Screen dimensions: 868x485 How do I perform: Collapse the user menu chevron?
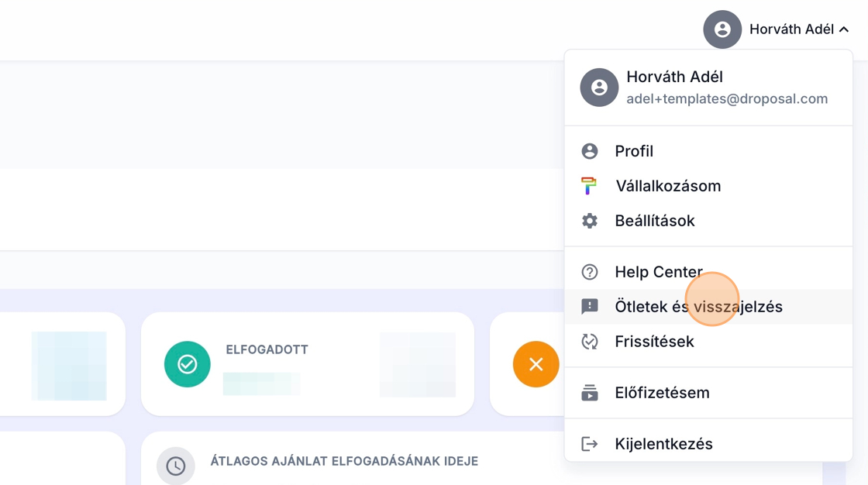pos(844,29)
